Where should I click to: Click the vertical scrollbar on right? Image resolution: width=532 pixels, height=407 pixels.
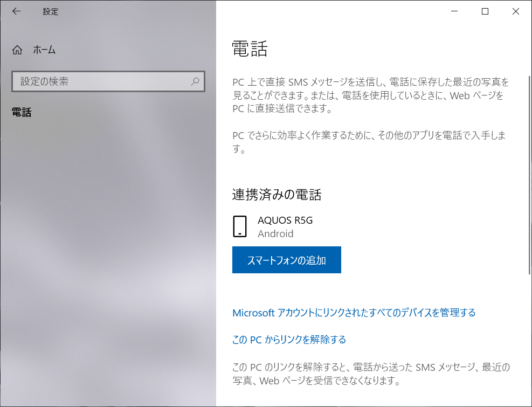530,175
